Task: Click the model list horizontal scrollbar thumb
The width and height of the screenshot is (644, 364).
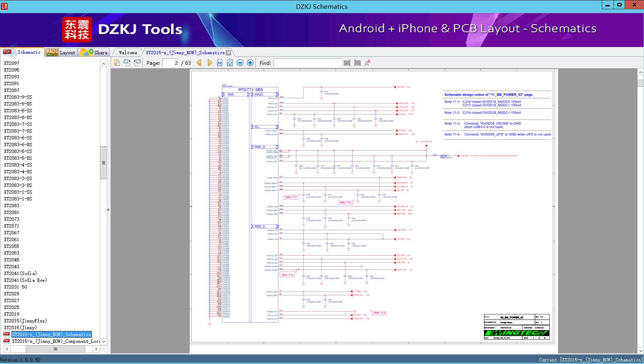Action: 55,349
